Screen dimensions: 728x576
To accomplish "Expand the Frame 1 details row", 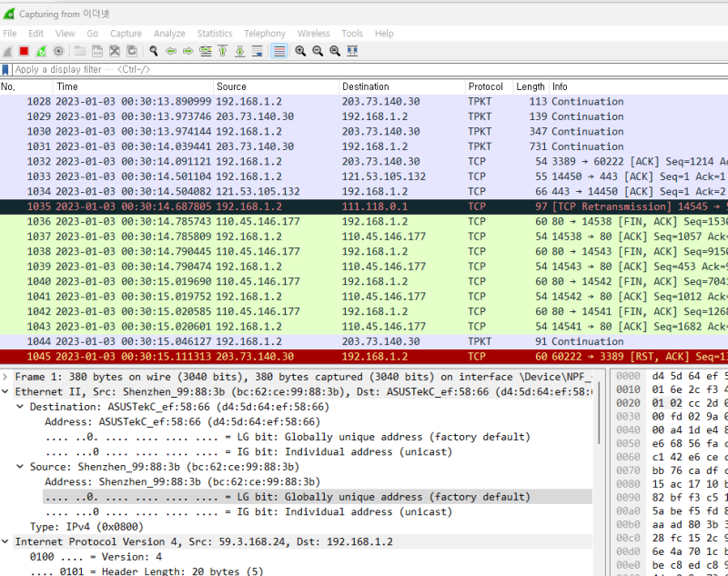I will tap(7, 377).
